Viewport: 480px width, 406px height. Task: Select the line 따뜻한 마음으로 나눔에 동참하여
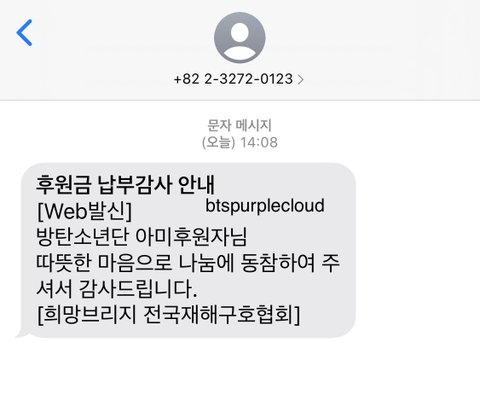[x=176, y=263]
